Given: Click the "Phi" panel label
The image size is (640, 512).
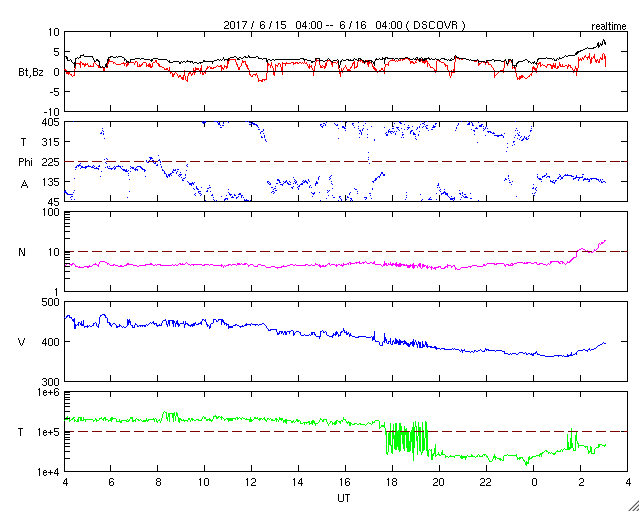Looking at the screenshot, I should pos(24,162).
